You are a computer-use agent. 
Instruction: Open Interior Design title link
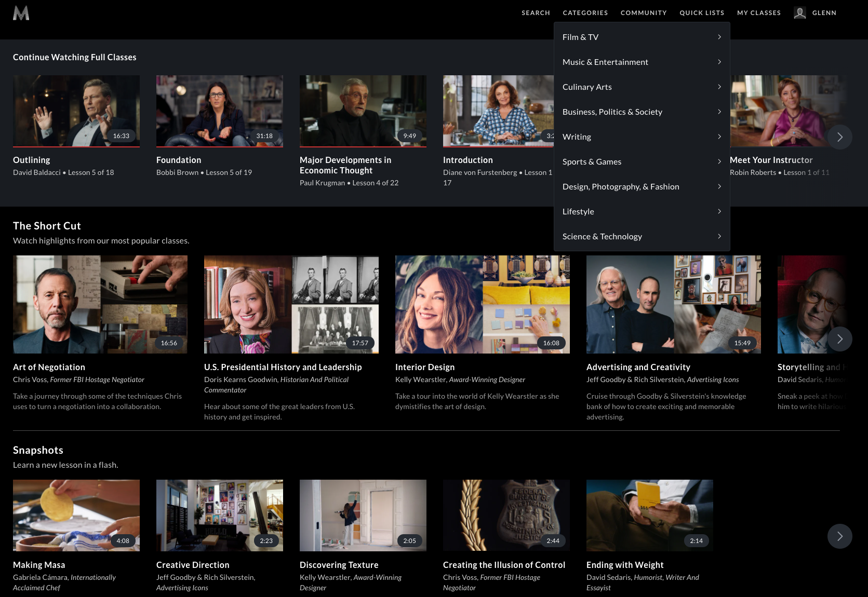(x=425, y=367)
